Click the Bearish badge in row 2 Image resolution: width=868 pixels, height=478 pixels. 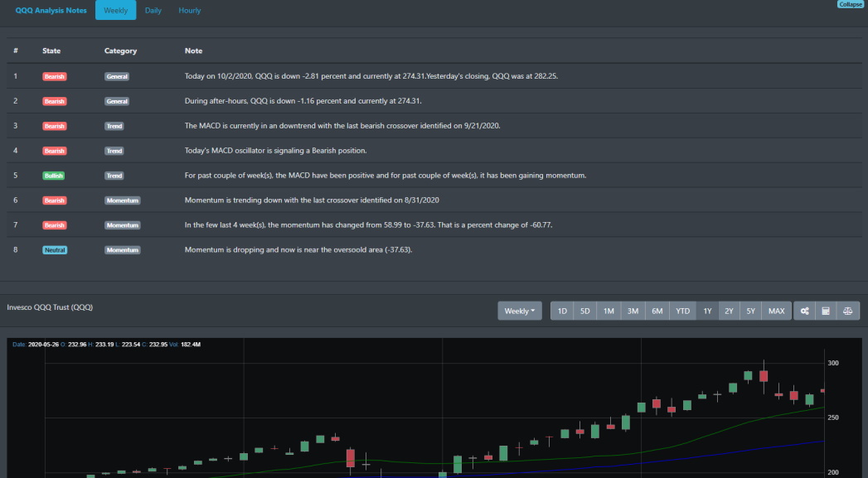(55, 101)
